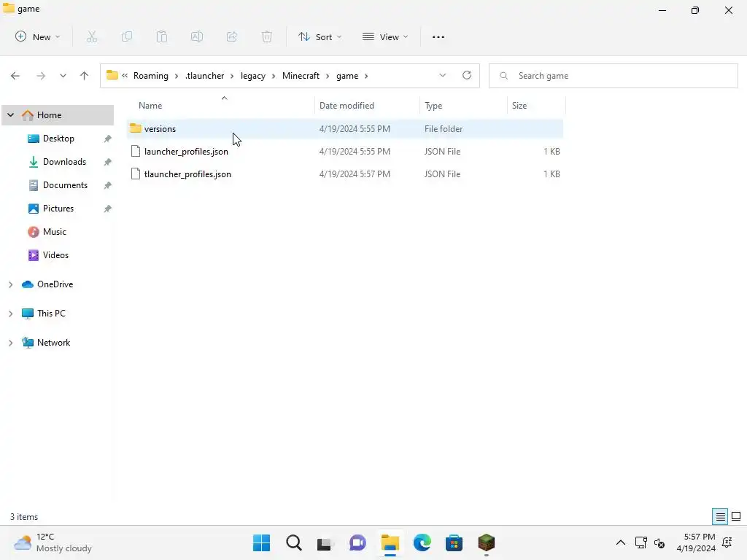
Task: Click the versions folder icon
Action: click(x=136, y=128)
